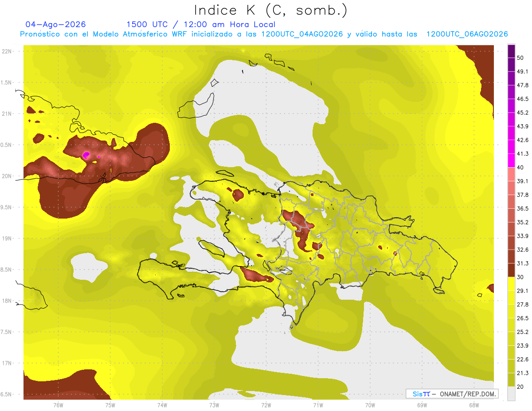Click the "18N" latitude label
532x411 pixels.
tap(7, 301)
